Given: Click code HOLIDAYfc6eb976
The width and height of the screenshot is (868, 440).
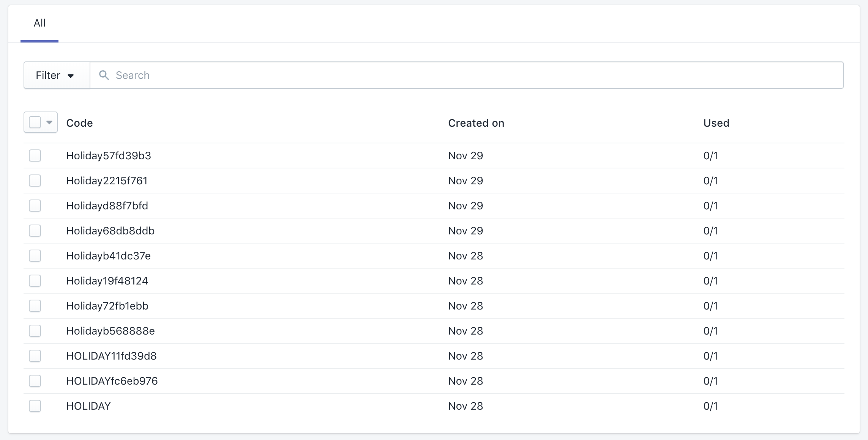Looking at the screenshot, I should 112,381.
